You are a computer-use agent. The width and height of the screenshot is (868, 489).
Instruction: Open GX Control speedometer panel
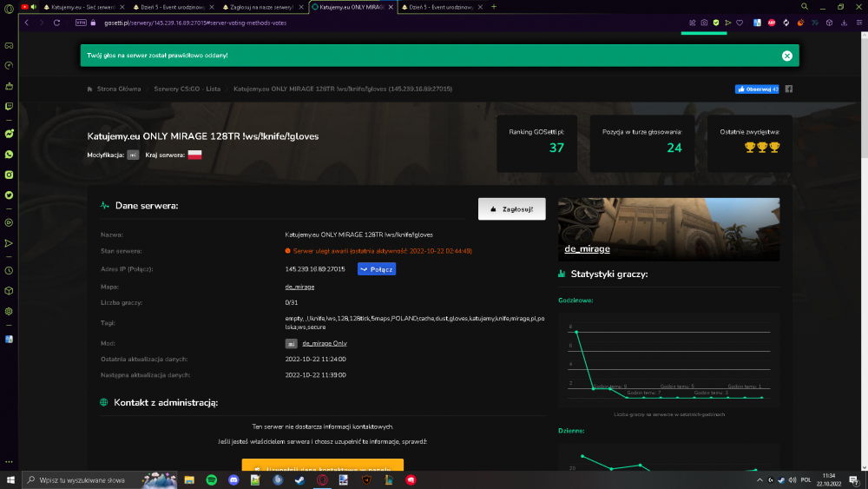pyautogui.click(x=9, y=66)
